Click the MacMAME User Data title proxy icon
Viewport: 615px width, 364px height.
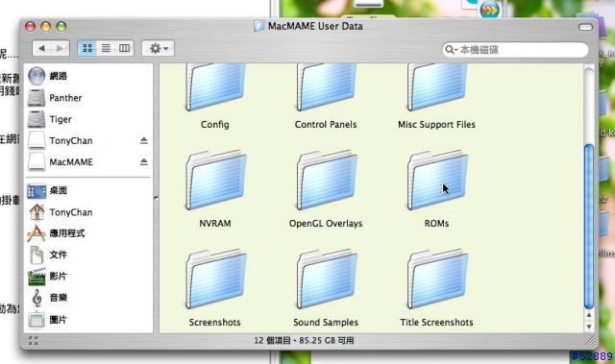pos(258,26)
